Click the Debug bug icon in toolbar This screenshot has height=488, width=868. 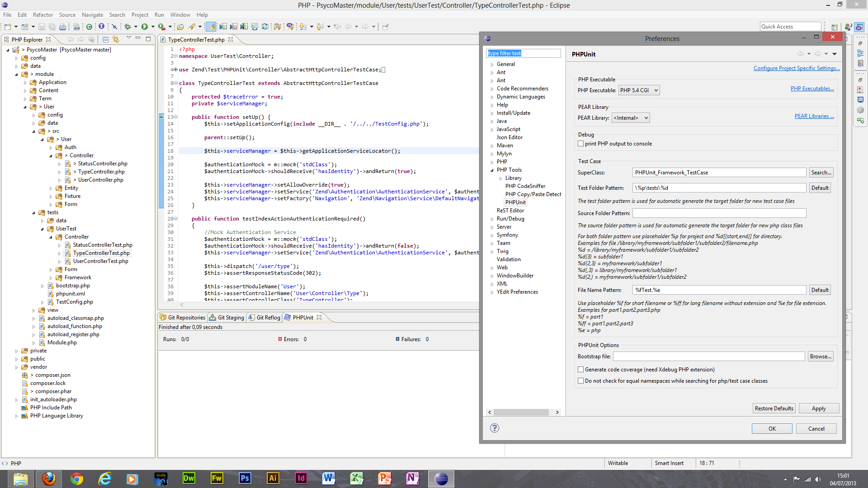127,27
